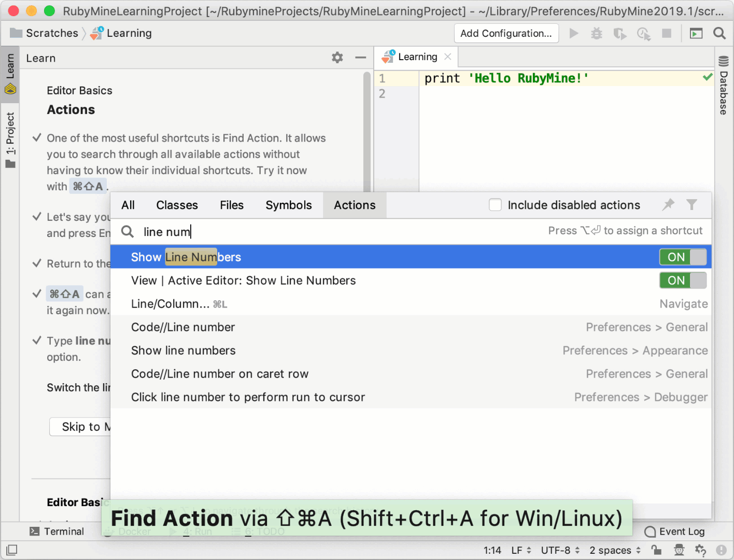This screenshot has width=734, height=560.
Task: Click the green inspection checkmark in editor
Action: coord(708,77)
